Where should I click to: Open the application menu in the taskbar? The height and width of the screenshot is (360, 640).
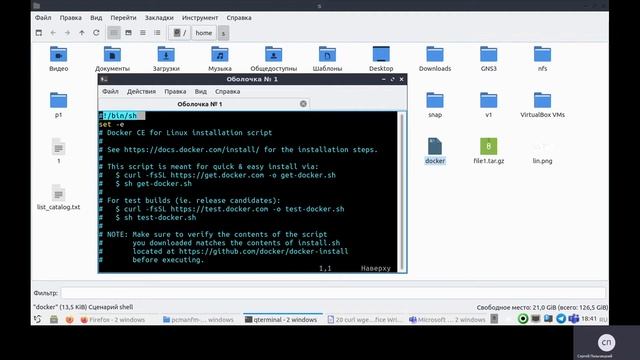[x=38, y=320]
